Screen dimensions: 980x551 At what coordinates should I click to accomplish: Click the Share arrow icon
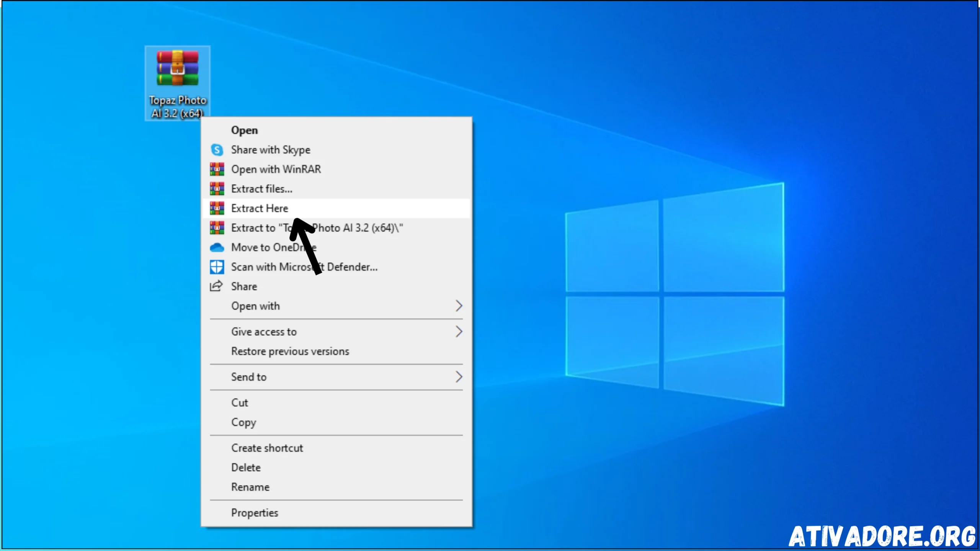[x=216, y=286]
